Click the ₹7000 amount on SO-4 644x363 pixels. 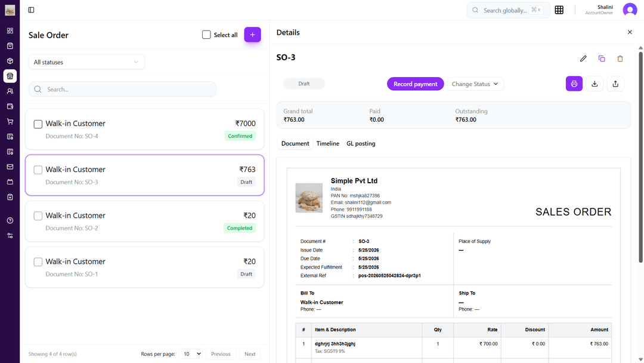pos(245,124)
